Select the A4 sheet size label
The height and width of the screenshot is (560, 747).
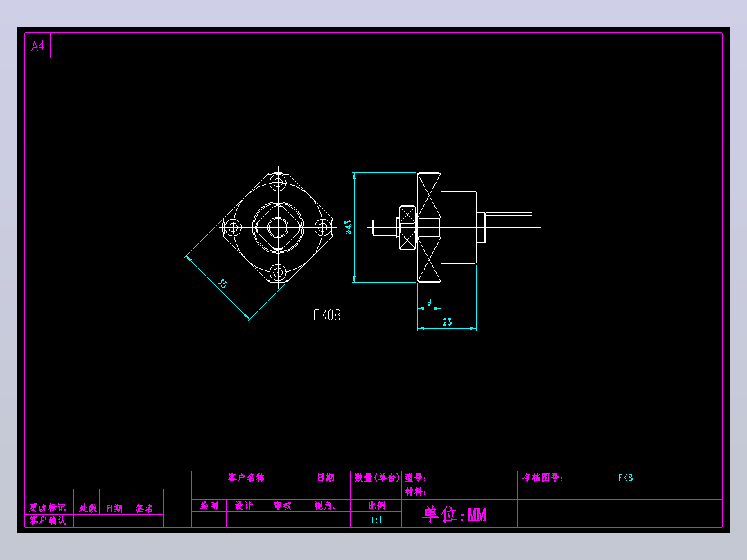[x=37, y=46]
